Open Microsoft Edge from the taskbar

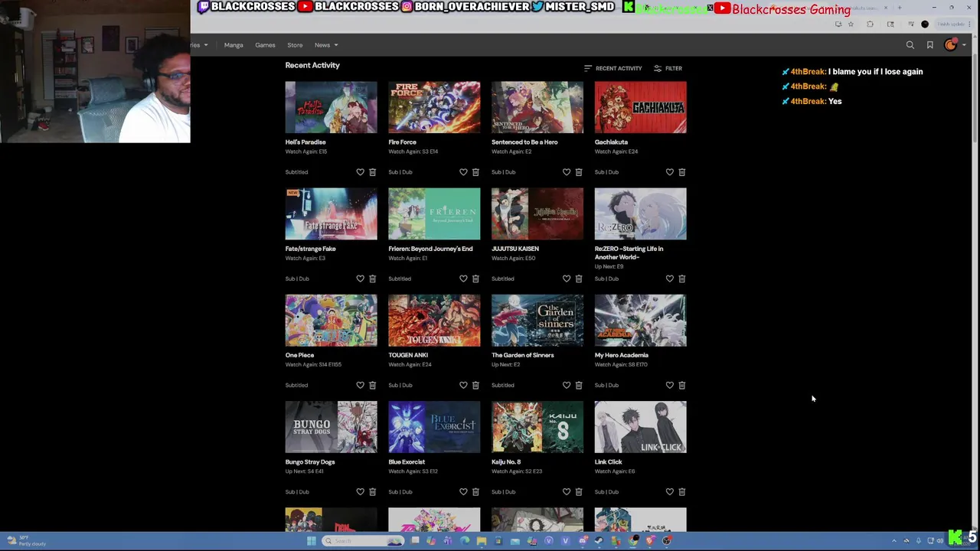[465, 541]
